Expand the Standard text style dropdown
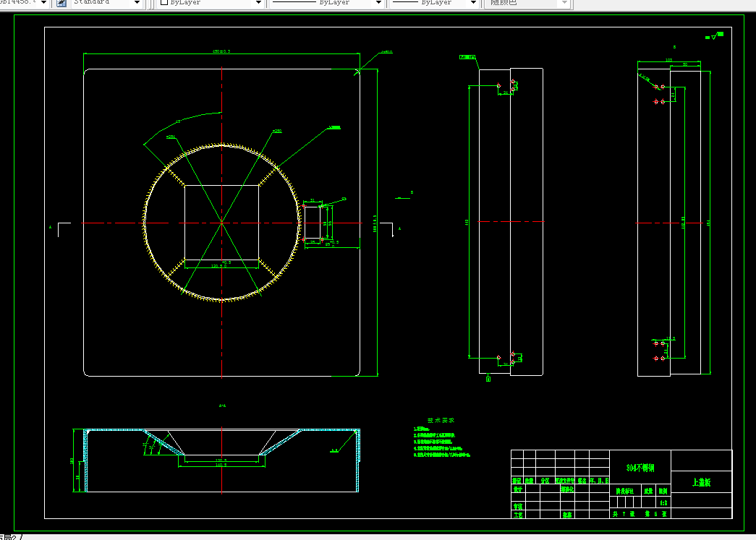 [x=137, y=3]
